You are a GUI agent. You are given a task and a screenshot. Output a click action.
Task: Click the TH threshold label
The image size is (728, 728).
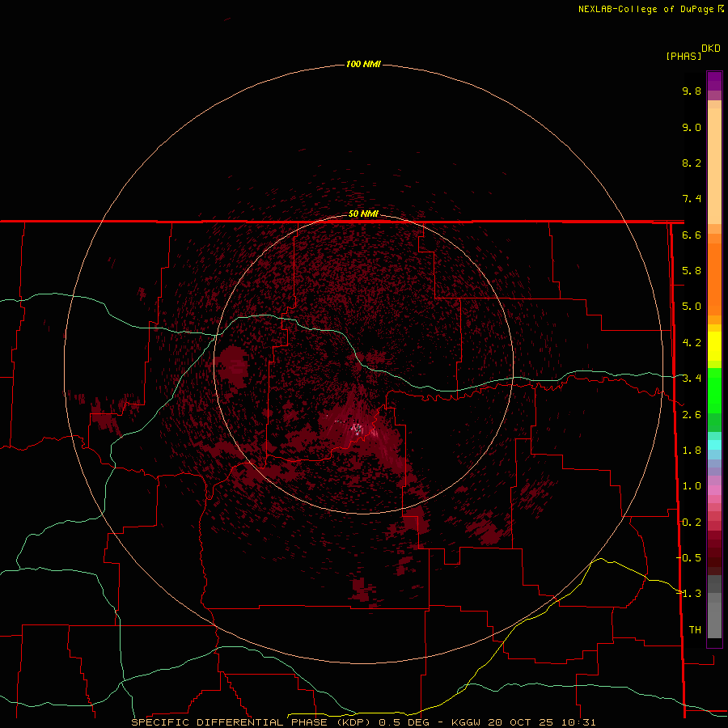click(x=695, y=630)
